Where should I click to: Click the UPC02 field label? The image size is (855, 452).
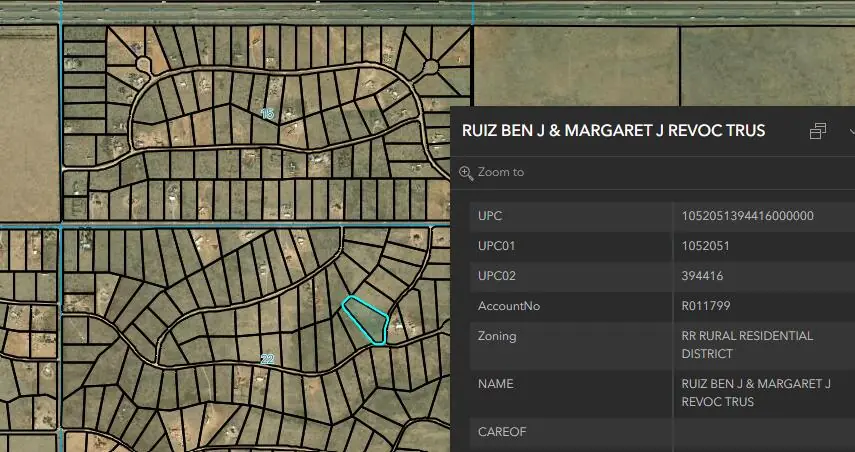pos(497,276)
